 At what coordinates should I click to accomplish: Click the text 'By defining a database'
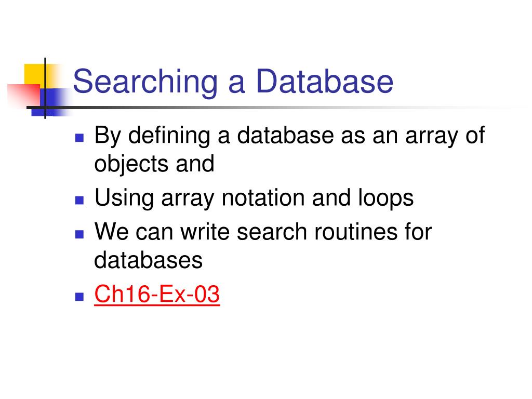[x=214, y=136]
